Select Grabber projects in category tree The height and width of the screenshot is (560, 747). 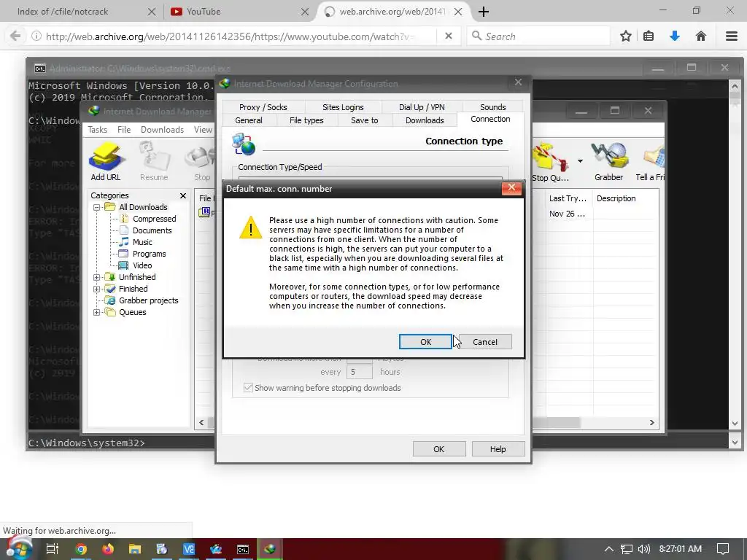pyautogui.click(x=148, y=300)
